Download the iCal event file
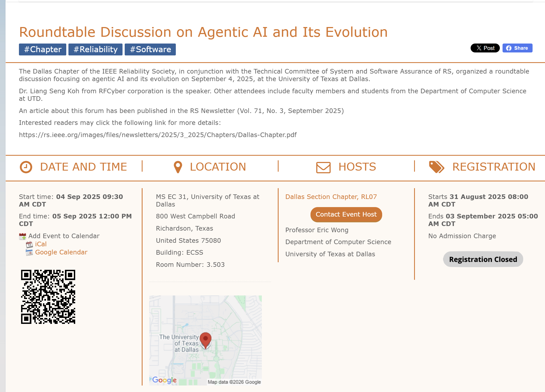The image size is (545, 392). coord(41,244)
